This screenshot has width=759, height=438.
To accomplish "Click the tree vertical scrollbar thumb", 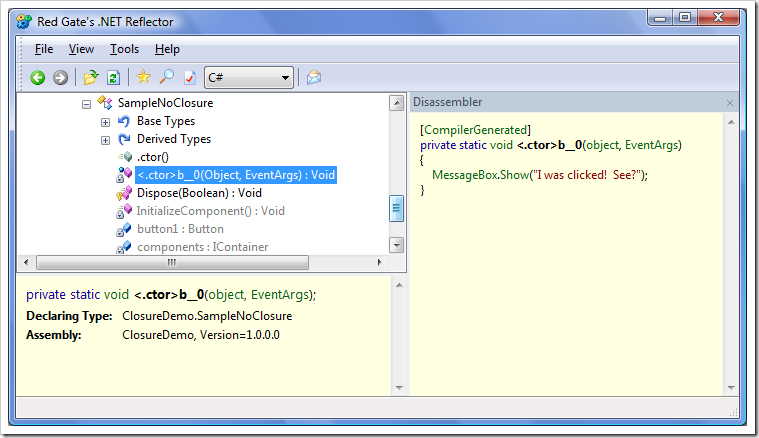I will pos(396,208).
